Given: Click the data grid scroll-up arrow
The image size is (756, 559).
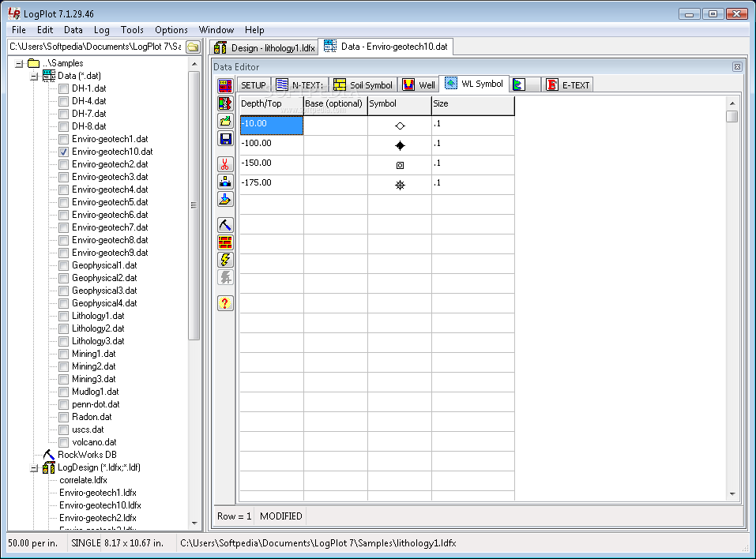Looking at the screenshot, I should coord(732,103).
